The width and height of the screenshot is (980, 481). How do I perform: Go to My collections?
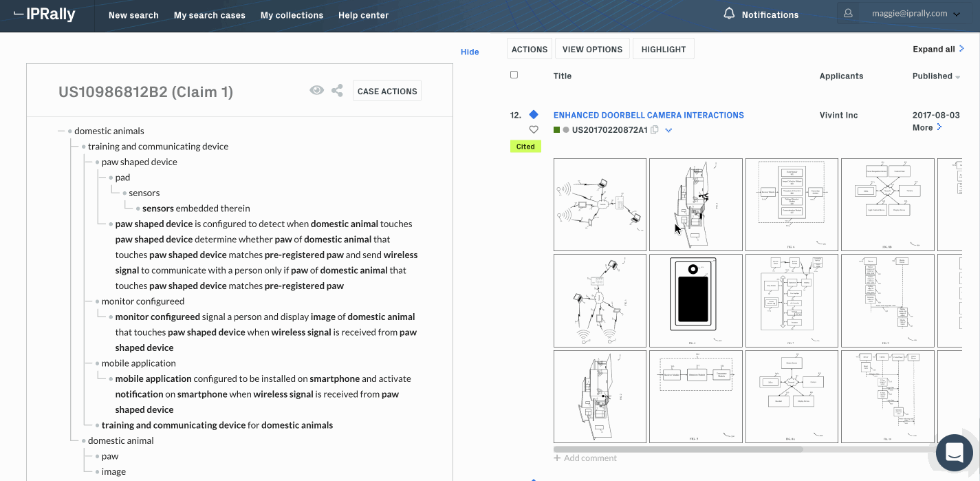point(292,14)
